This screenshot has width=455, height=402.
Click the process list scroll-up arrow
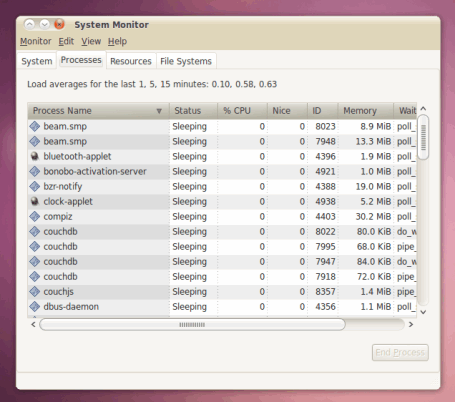click(x=423, y=109)
